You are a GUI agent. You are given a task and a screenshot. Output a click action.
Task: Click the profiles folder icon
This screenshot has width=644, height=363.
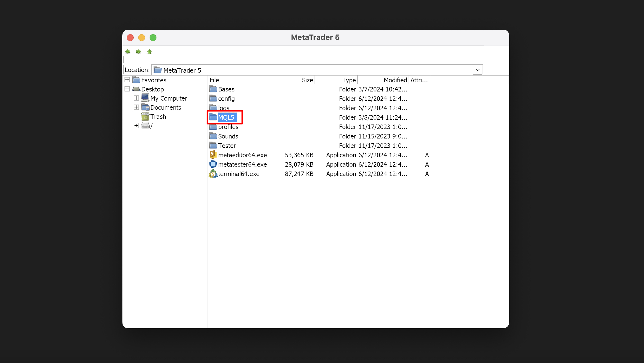click(x=213, y=127)
